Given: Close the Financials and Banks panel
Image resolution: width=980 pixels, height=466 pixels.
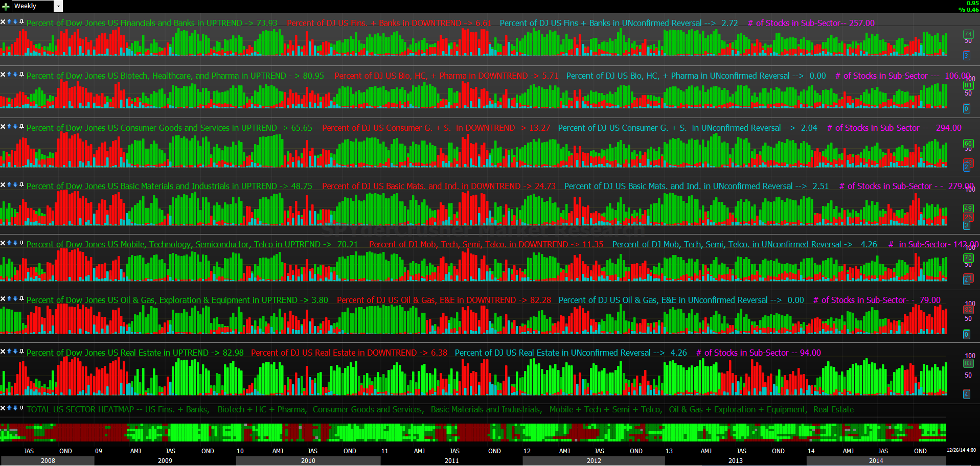Looking at the screenshot, I should [x=3, y=22].
